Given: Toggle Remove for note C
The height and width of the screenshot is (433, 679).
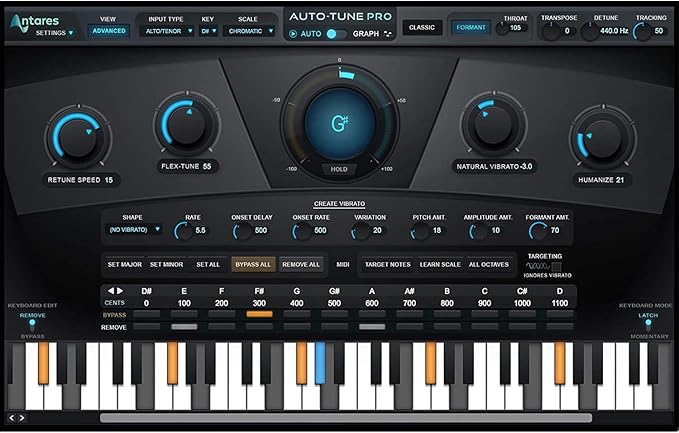Looking at the screenshot, I should click(485, 327).
